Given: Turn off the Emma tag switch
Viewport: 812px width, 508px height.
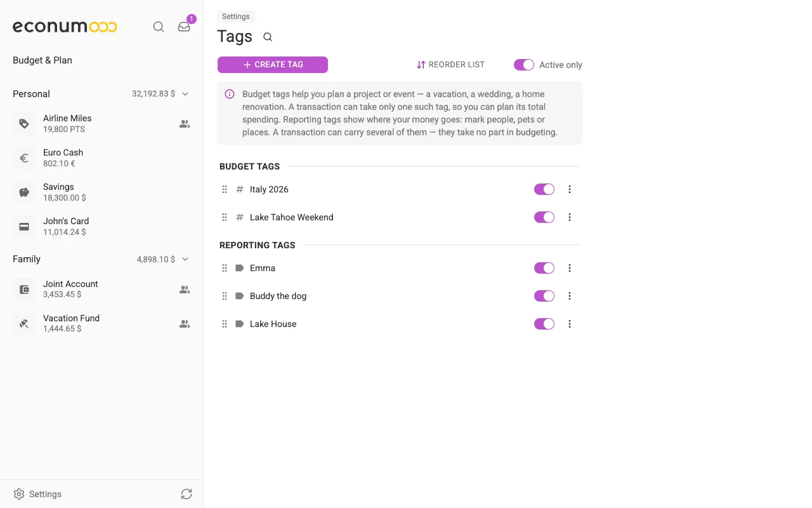Looking at the screenshot, I should tap(544, 268).
